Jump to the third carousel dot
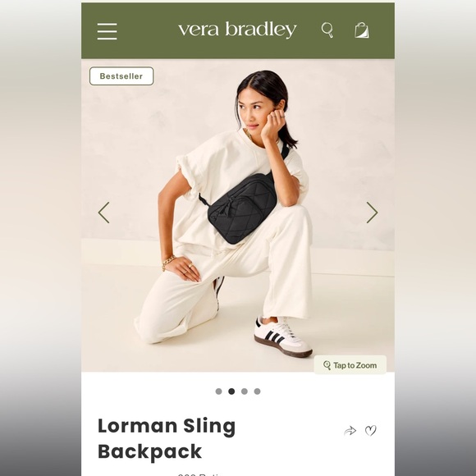 coord(245,391)
